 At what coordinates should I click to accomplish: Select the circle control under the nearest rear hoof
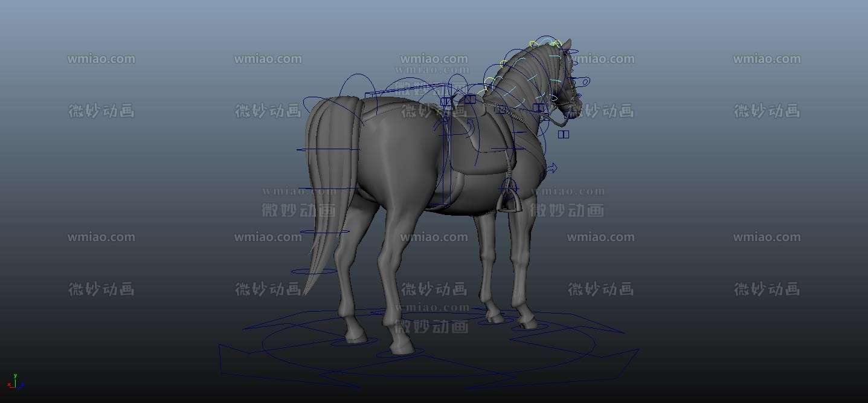(399, 353)
